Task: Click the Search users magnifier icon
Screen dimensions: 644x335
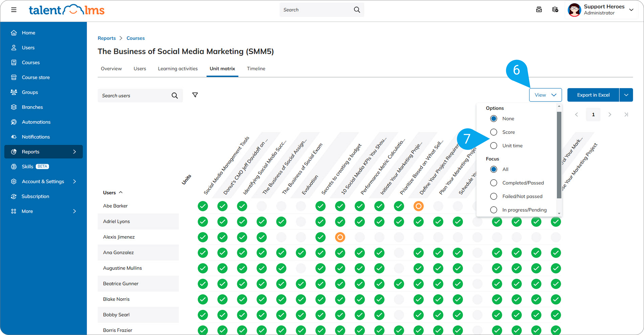Action: click(175, 96)
